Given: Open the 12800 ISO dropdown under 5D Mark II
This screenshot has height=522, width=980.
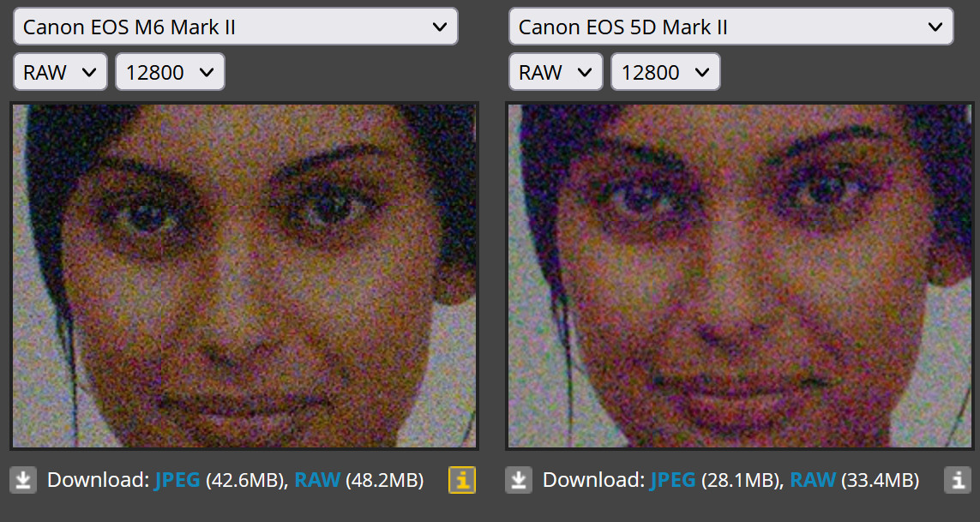Looking at the screenshot, I should (x=665, y=72).
